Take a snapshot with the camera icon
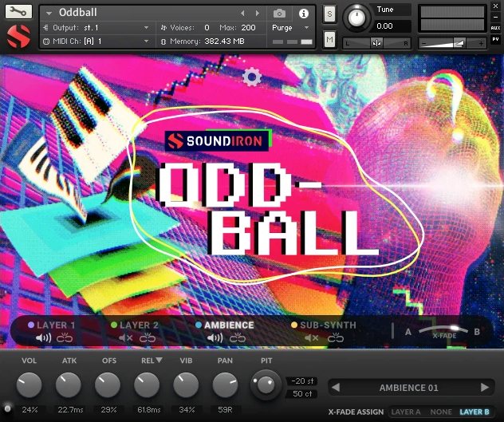The height and width of the screenshot is (422, 504). (x=279, y=14)
